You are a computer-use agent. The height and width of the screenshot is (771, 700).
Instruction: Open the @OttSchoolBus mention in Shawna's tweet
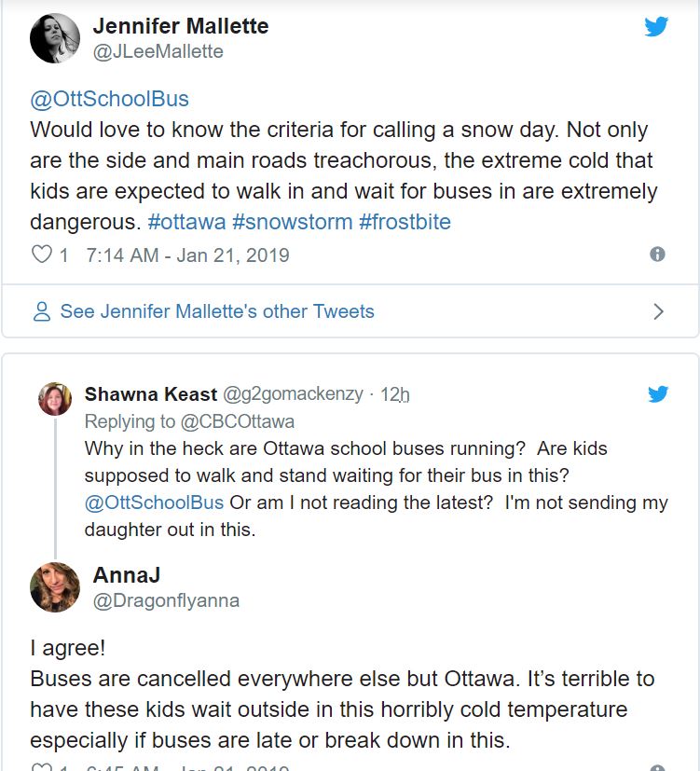[x=154, y=503]
